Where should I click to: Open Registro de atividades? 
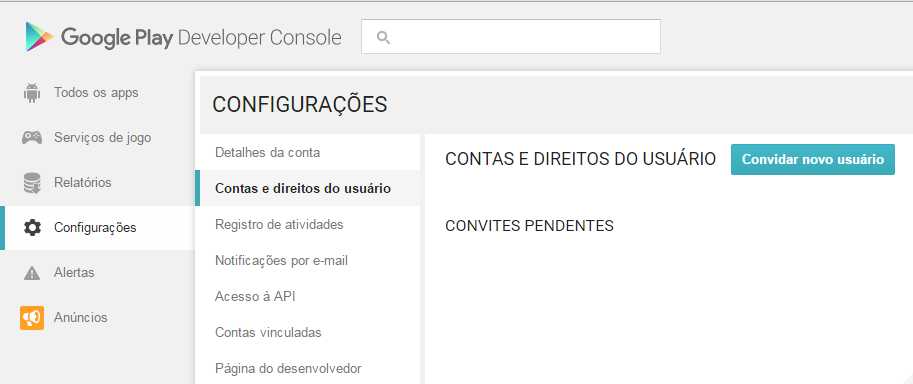[279, 224]
